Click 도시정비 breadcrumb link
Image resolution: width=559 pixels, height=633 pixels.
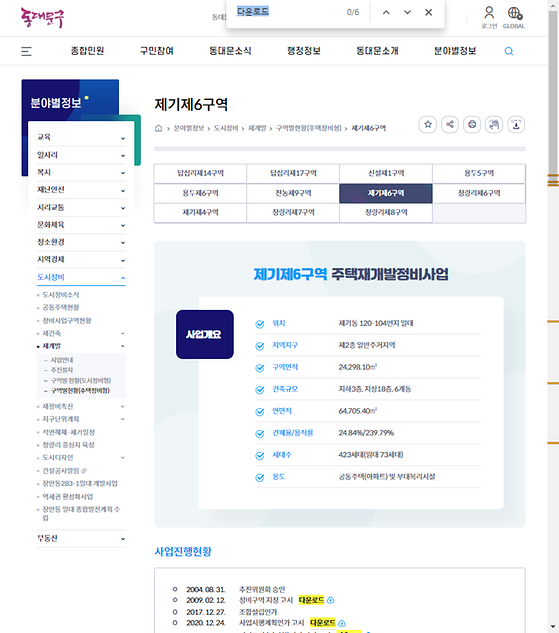tap(226, 128)
